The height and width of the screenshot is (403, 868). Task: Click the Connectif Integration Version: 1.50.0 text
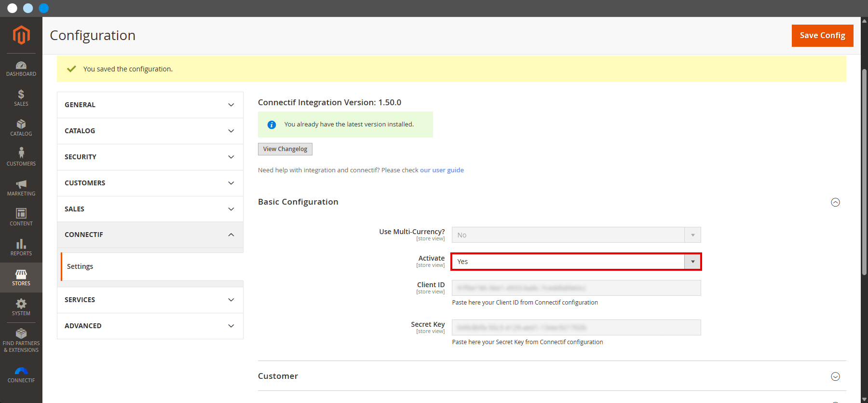tap(329, 102)
